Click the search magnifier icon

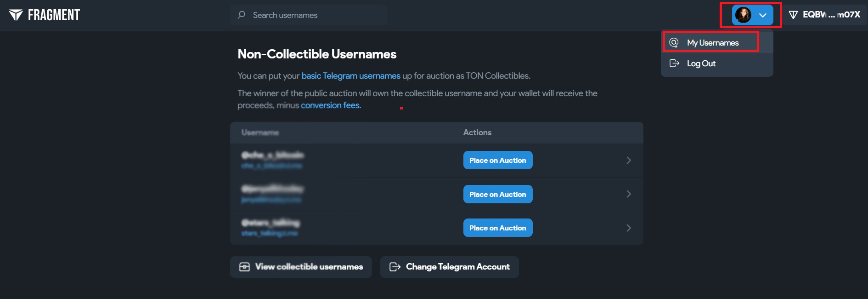[x=242, y=15]
